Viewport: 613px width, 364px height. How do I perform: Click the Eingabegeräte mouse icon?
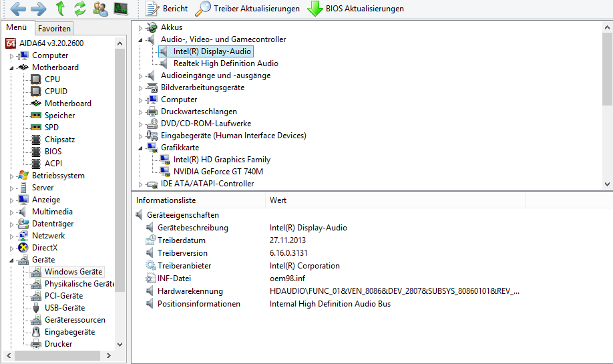click(36, 332)
